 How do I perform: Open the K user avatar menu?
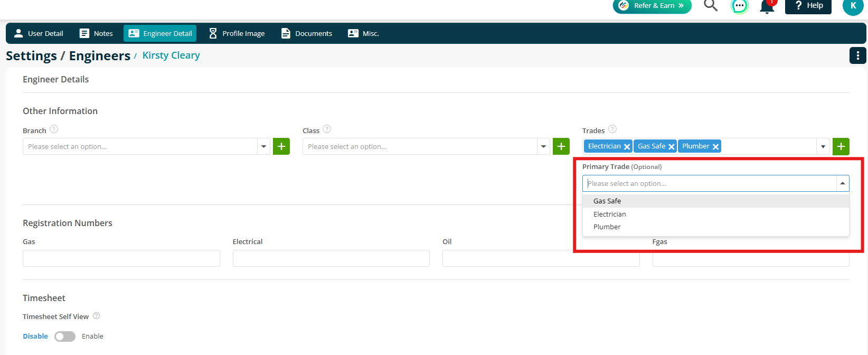pos(853,6)
